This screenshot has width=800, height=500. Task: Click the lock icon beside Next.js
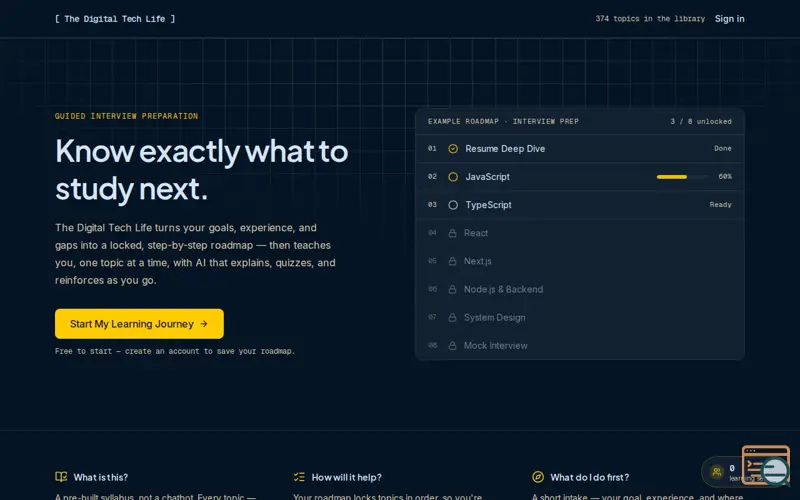point(452,261)
